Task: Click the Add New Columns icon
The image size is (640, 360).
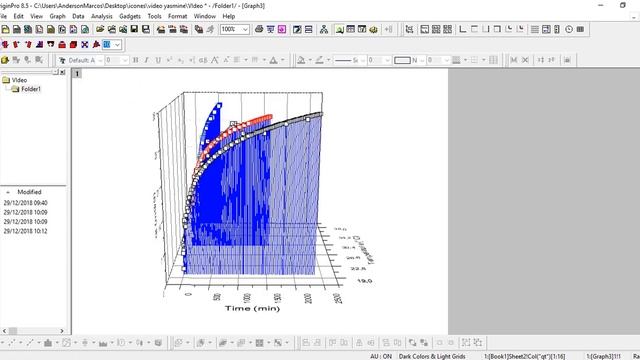Action: click(388, 29)
